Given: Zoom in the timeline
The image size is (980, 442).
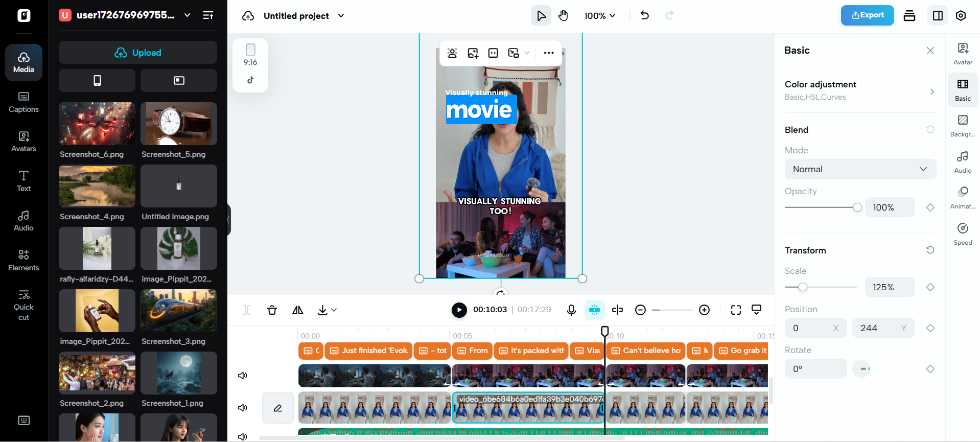Looking at the screenshot, I should (x=704, y=310).
